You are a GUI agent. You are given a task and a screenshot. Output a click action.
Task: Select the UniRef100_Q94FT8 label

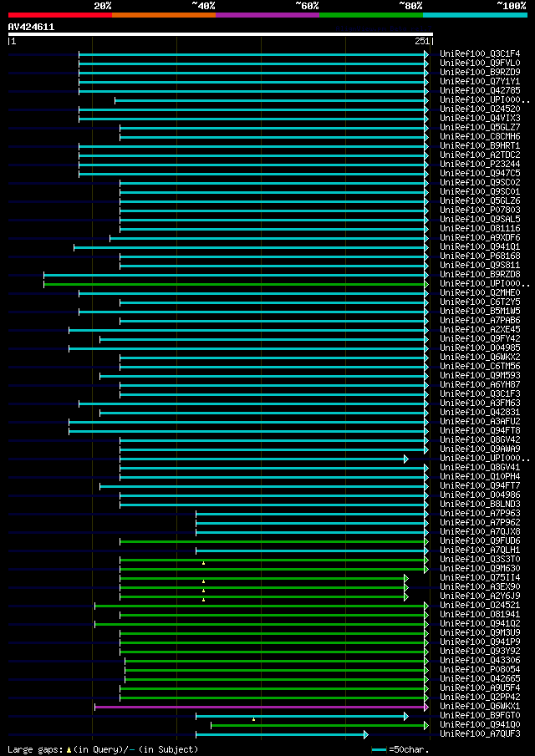click(x=480, y=430)
